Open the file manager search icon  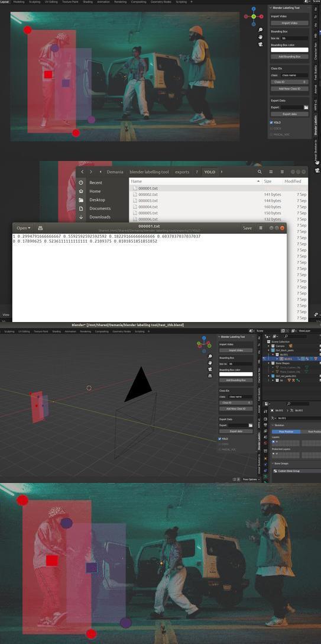tap(260, 172)
